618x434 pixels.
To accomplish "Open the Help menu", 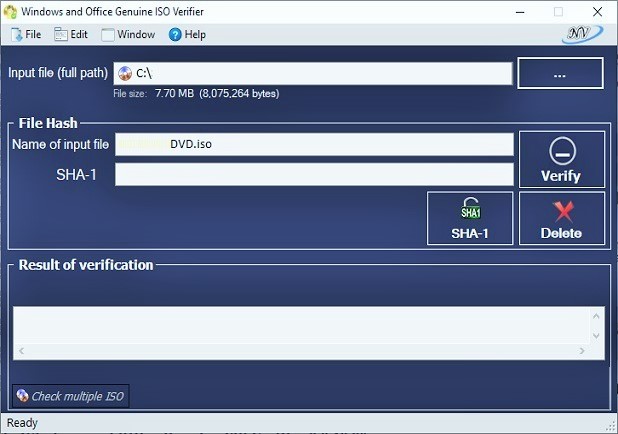I will tap(187, 35).
